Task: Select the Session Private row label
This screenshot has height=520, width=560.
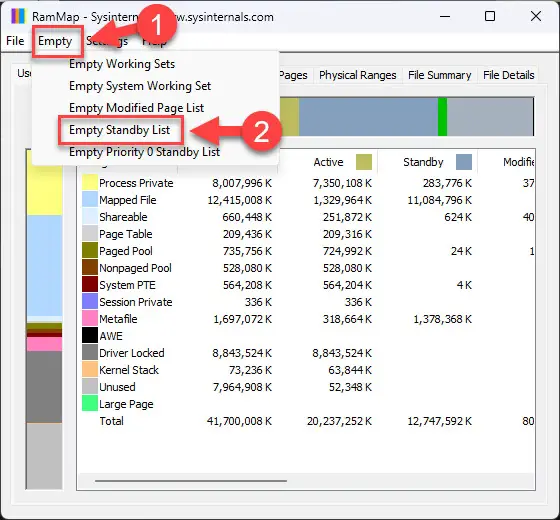Action: [x=135, y=302]
